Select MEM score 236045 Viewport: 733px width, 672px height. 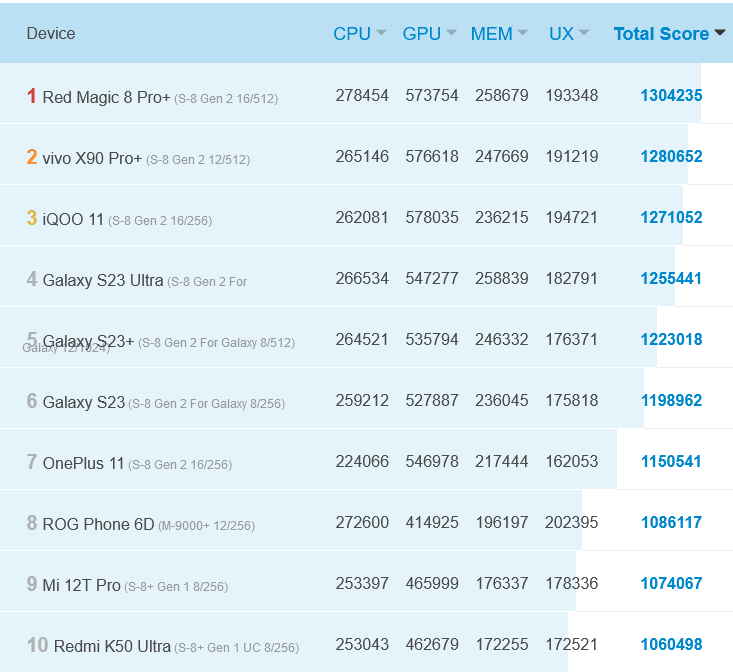[x=502, y=400]
